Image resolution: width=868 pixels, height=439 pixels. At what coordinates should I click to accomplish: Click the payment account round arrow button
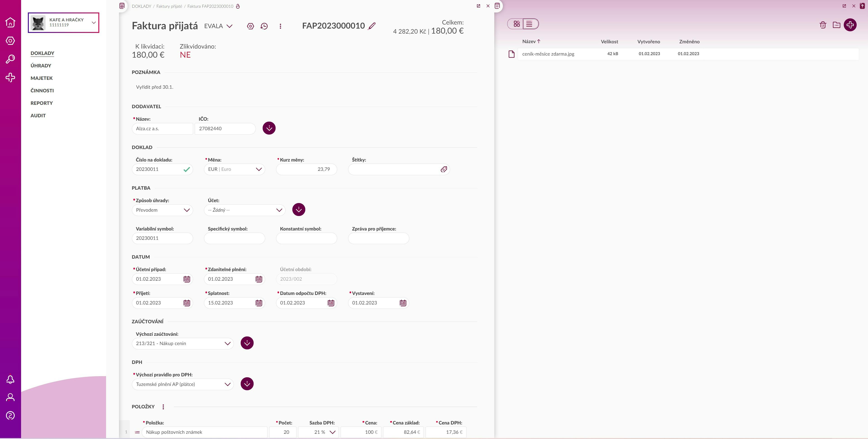pyautogui.click(x=298, y=210)
